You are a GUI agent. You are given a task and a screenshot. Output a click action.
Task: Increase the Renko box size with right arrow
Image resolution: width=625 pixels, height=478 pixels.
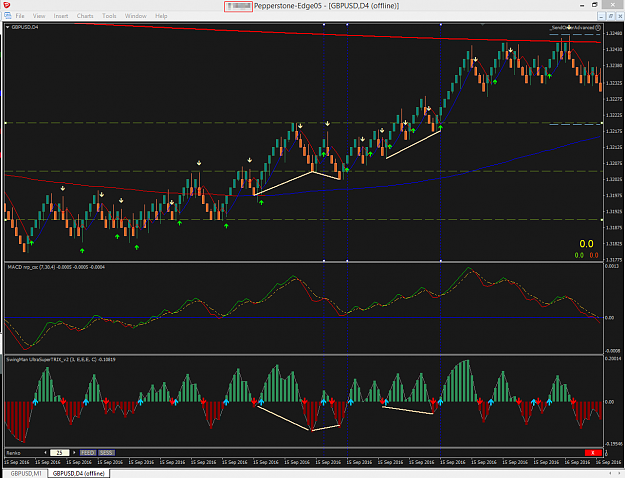74,452
